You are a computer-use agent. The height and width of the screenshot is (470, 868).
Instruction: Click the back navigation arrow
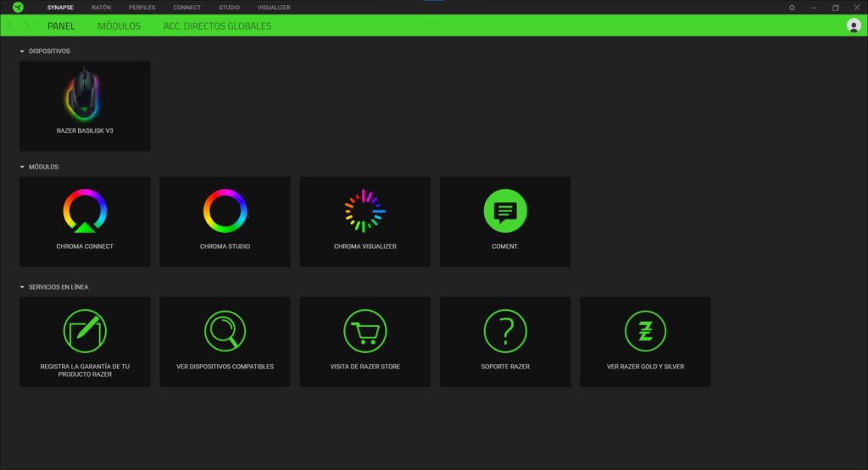(x=10, y=26)
